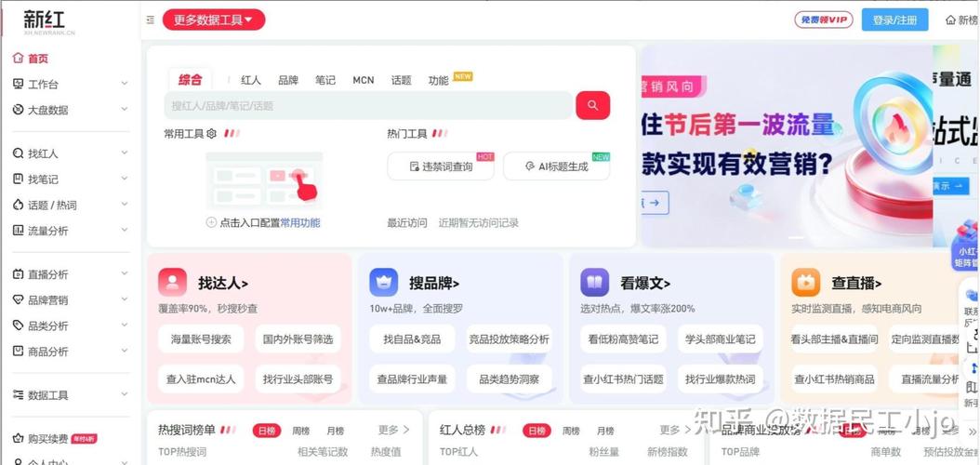Click the 数据工具 sidebar icon
The height and width of the screenshot is (465, 980).
(x=18, y=394)
